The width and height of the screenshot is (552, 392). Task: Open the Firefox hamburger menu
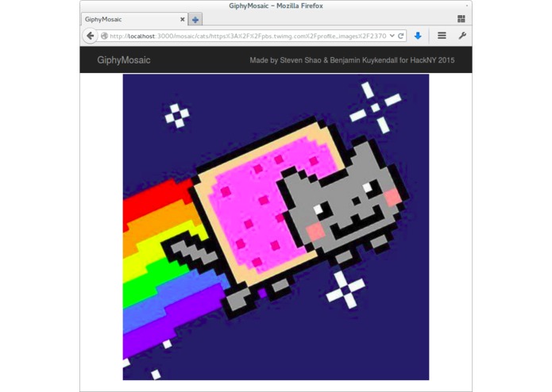click(442, 36)
